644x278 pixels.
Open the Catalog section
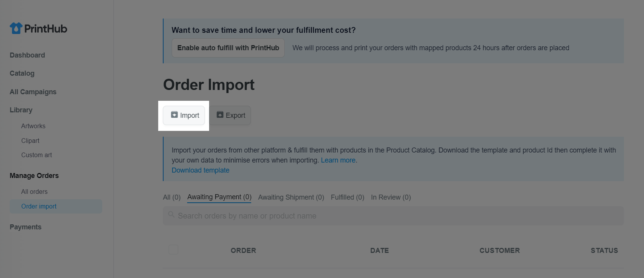coord(22,73)
